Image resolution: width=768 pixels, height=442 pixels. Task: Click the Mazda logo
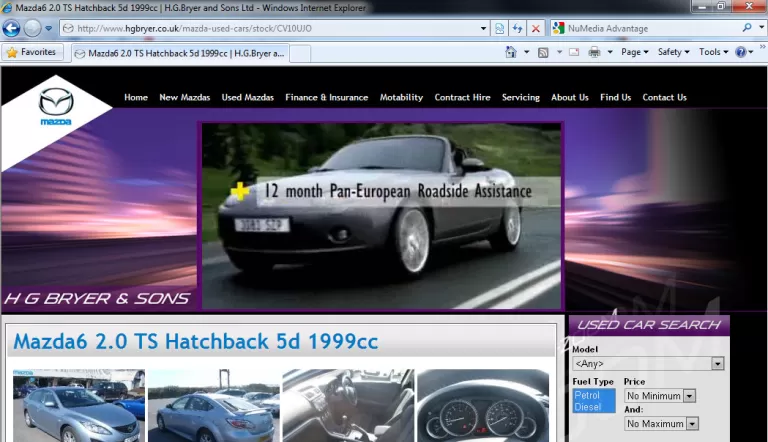56,106
